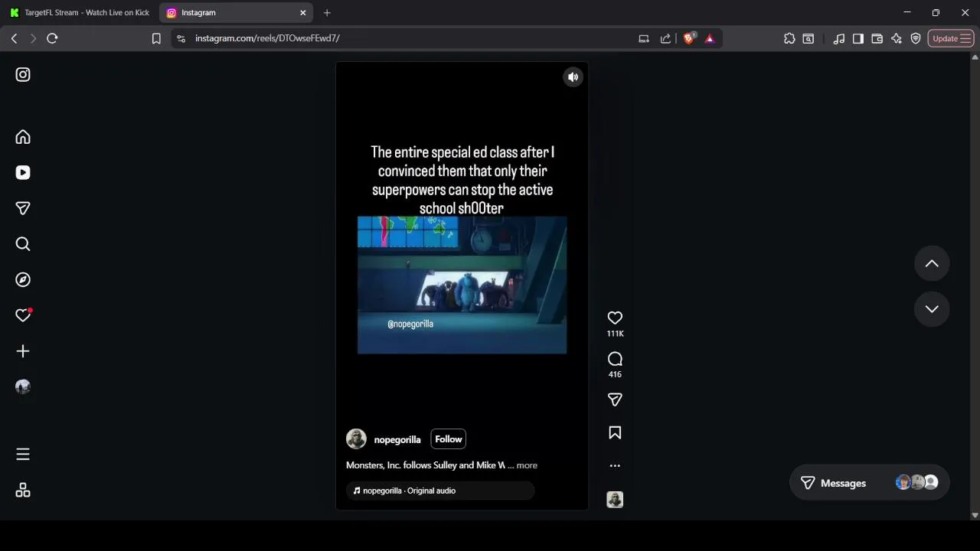Viewport: 980px width, 551px height.
Task: Toggle browser sidebar panel
Action: (858, 38)
